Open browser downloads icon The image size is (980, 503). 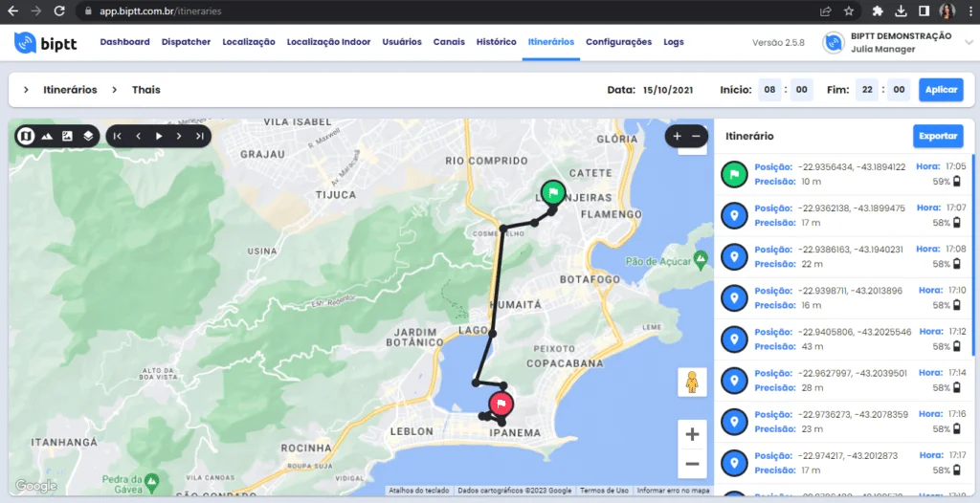(901, 11)
